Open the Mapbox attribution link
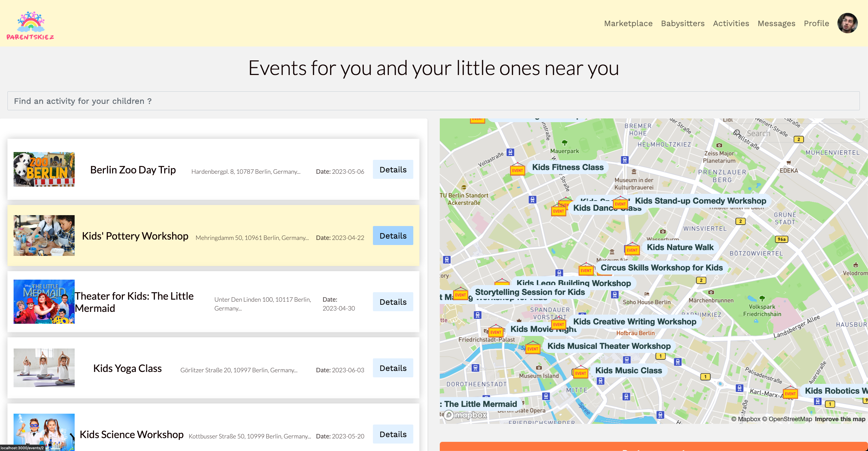 (746, 419)
